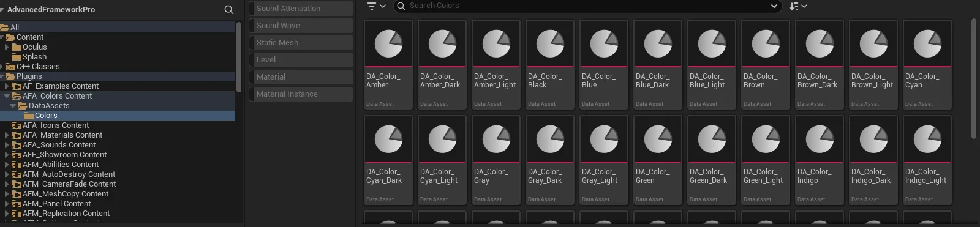This screenshot has width=980, height=227.
Task: Select the DA_Color_Amber data asset icon
Action: tap(388, 44)
